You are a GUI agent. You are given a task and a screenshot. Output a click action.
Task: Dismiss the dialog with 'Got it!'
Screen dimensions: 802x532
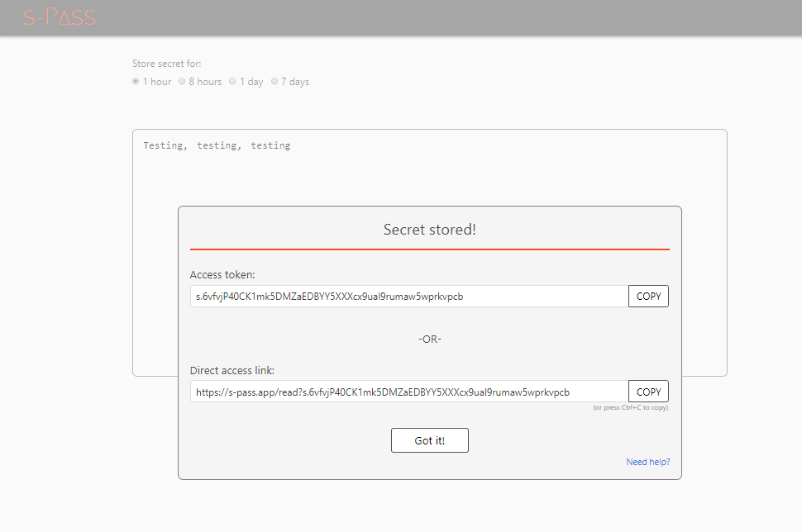point(429,441)
